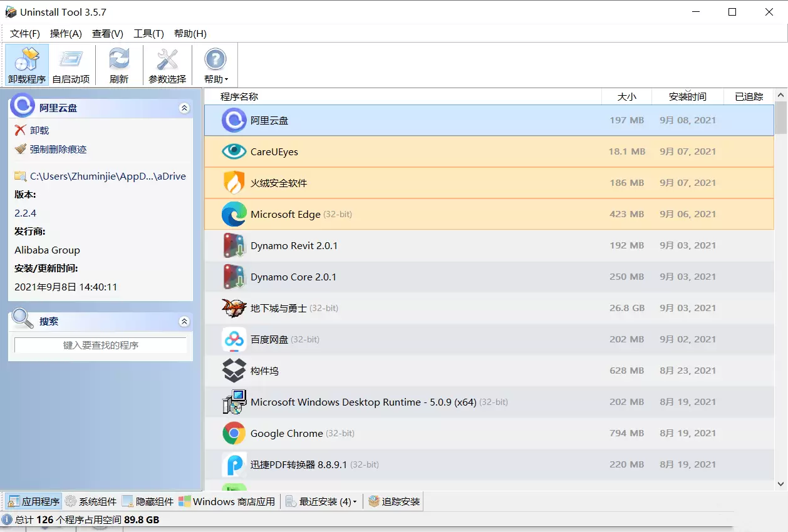Open the 操作(A) menu
This screenshot has height=532, width=788.
(x=66, y=34)
